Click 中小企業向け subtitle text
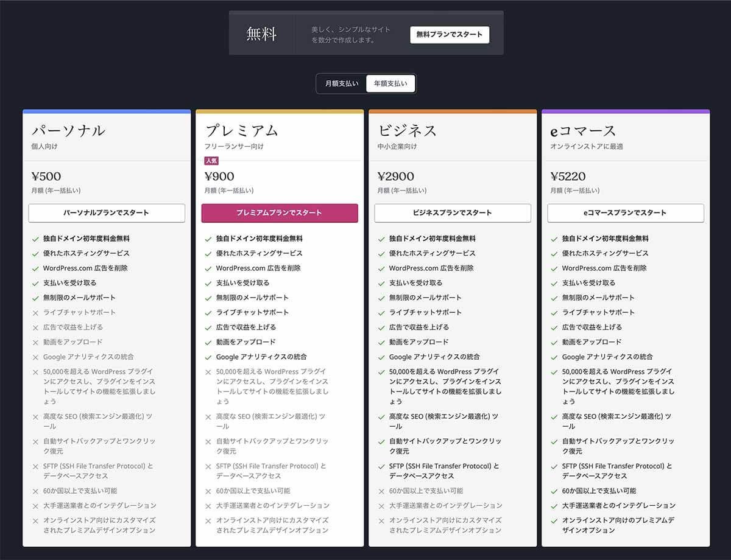This screenshot has width=731, height=560. point(397,147)
